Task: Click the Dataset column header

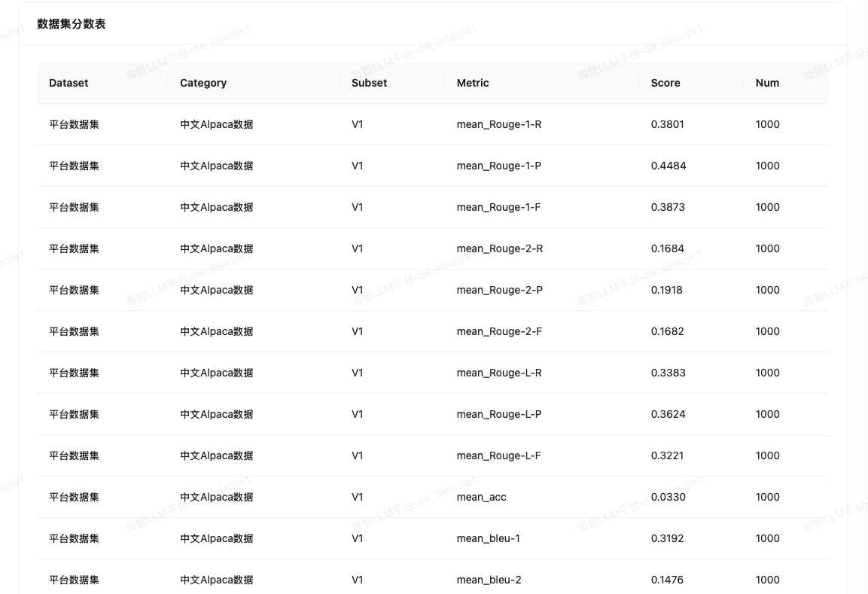Action: (69, 83)
